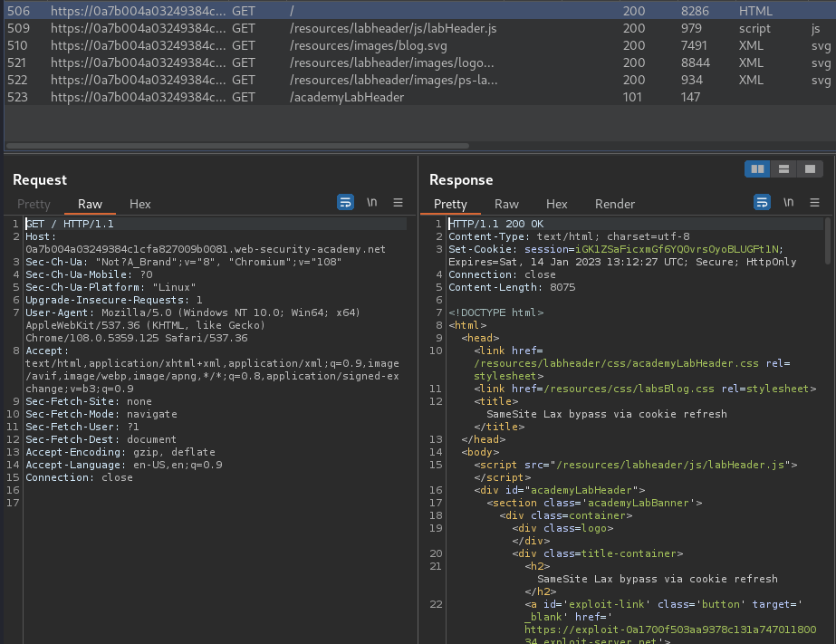Select history row 523 /academyLabHeader
Image resolution: width=836 pixels, height=644 pixels.
[x=419, y=97]
